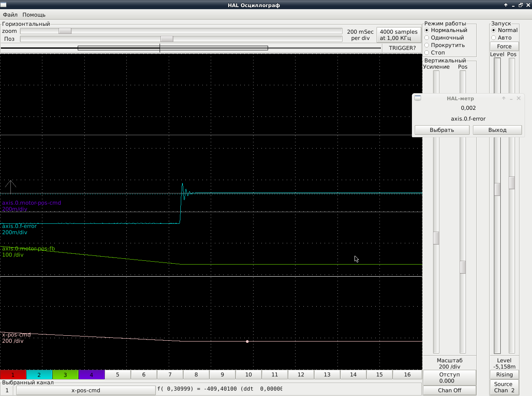Open x-pos-cmd selected channel source button
Image resolution: width=532 pixels, height=396 pixels.
(x=86, y=390)
